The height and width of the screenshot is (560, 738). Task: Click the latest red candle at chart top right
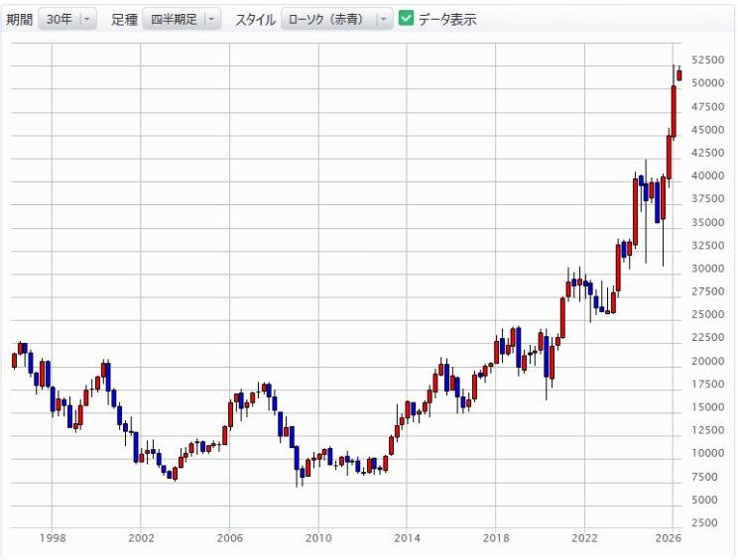(679, 75)
